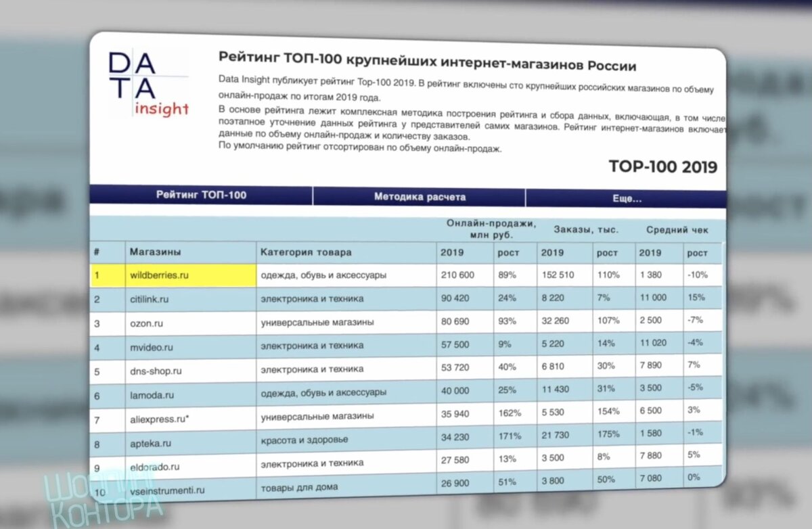812x529 pixels.
Task: Click wildberries orders value 152 510
Action: point(558,275)
